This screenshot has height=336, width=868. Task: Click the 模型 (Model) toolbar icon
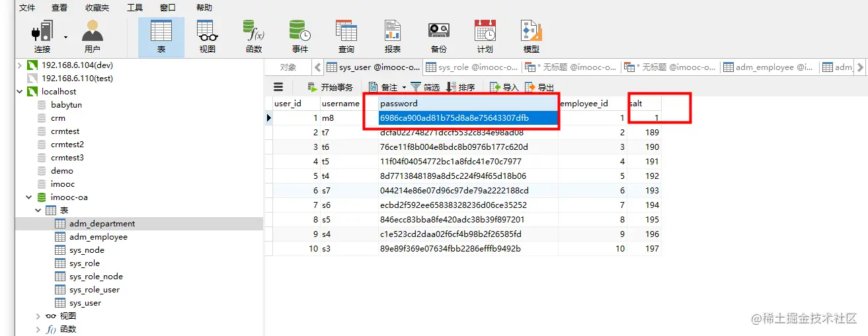(x=532, y=36)
